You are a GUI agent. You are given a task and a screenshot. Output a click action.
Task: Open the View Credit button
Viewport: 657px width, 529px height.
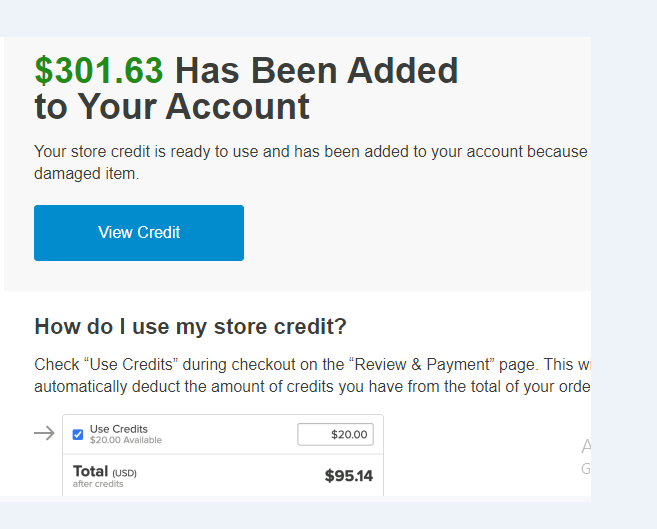pos(139,233)
